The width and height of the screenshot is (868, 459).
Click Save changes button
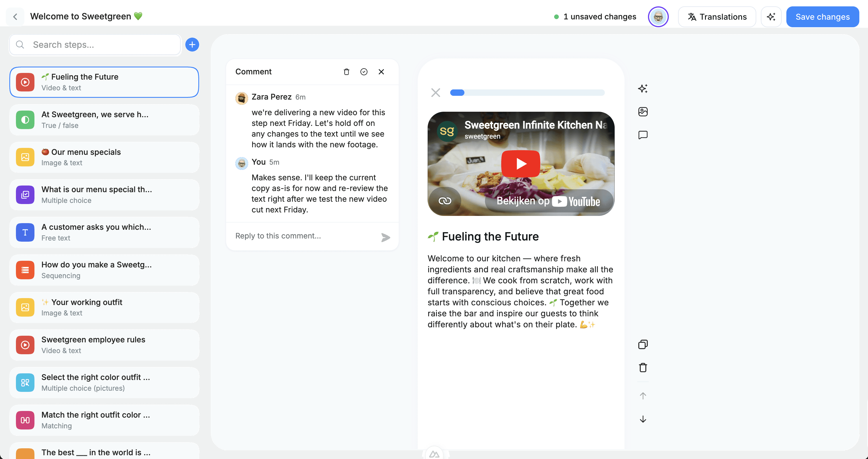point(822,16)
